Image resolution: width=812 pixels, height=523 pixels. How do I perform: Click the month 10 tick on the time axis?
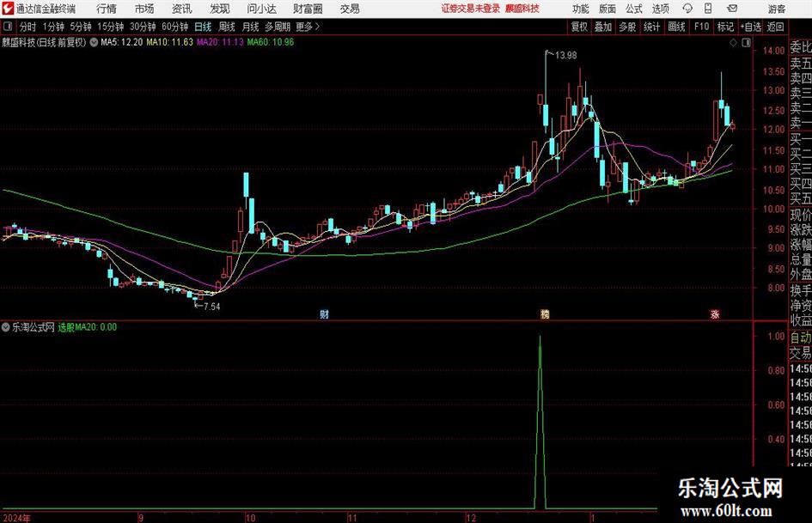250,518
